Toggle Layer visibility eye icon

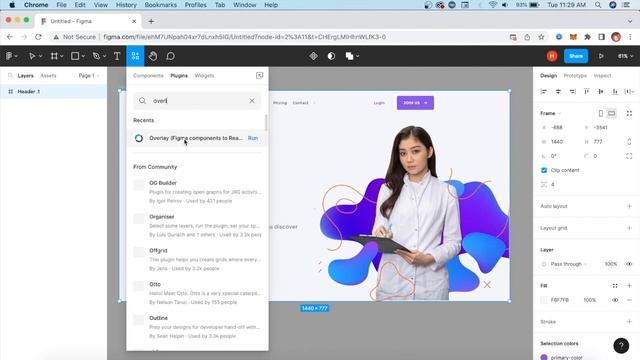pos(629,264)
